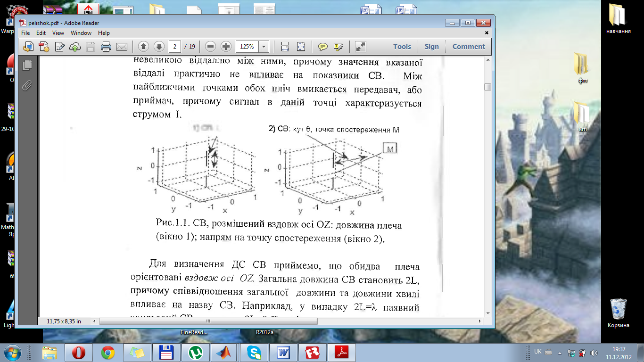Click the Adobe Reader taskbar icon
Screen dimensions: 644x362
coord(341,353)
